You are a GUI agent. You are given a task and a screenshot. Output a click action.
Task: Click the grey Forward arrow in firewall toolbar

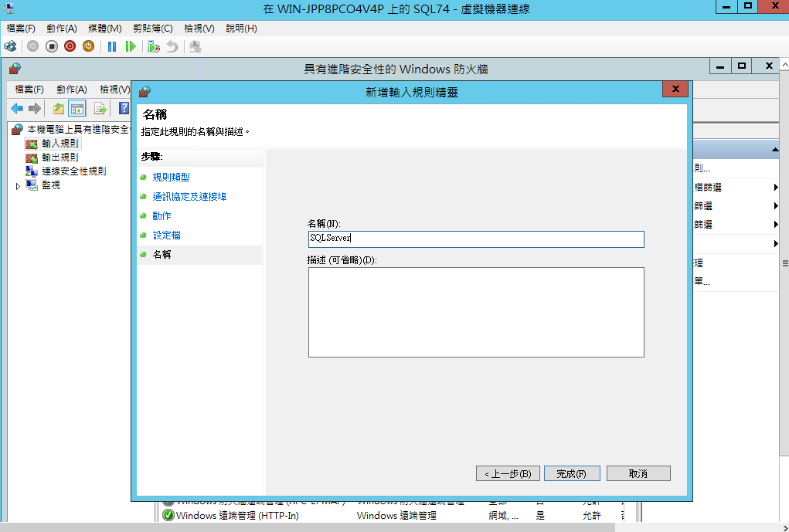coord(35,108)
